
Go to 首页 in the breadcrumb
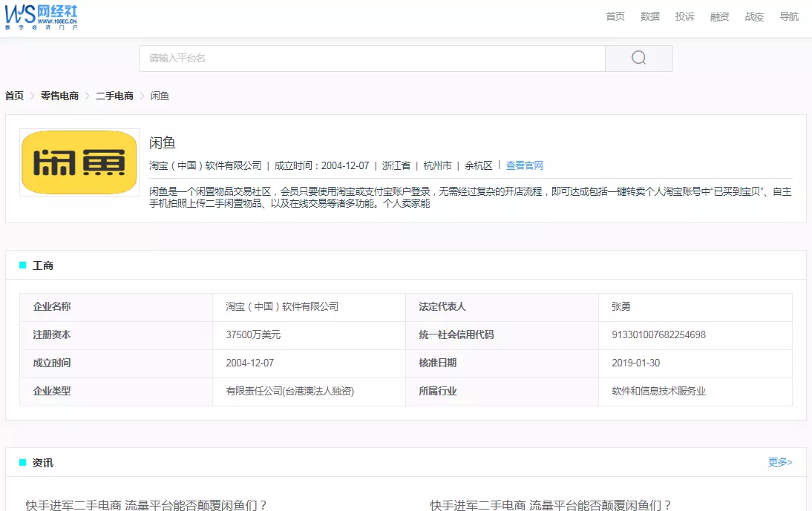coord(15,96)
